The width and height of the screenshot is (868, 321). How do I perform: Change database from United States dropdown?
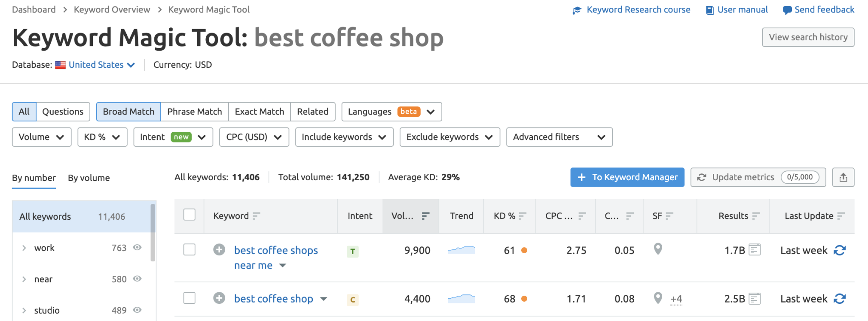tap(102, 65)
